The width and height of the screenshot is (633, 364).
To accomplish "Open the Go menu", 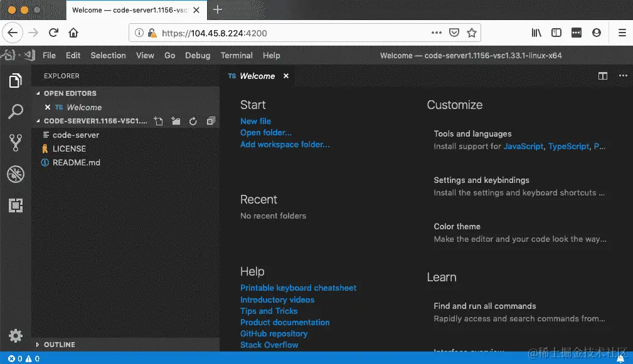I will [x=169, y=55].
